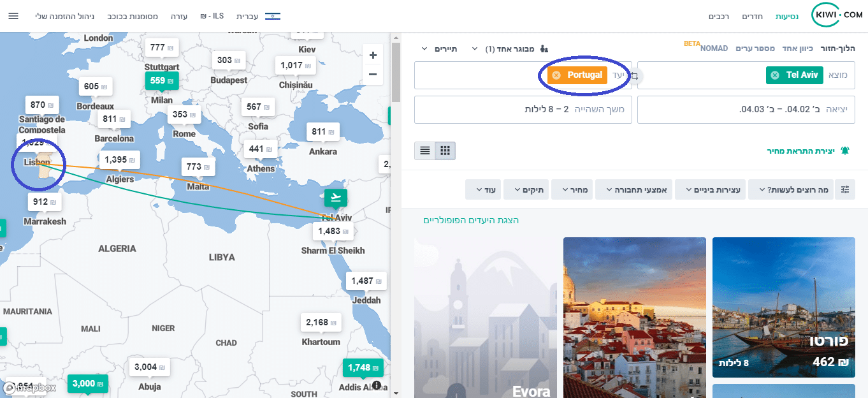Click the airplane marker on map
The width and height of the screenshot is (868, 398).
click(336, 197)
